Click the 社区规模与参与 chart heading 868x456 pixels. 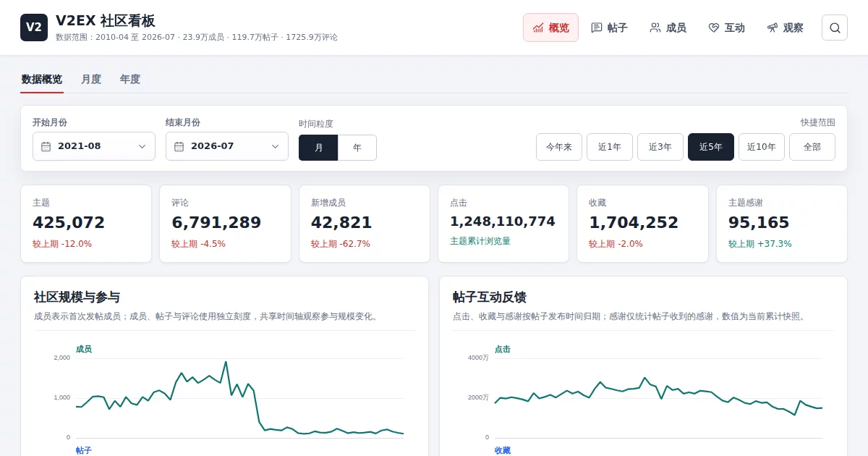[x=77, y=297]
